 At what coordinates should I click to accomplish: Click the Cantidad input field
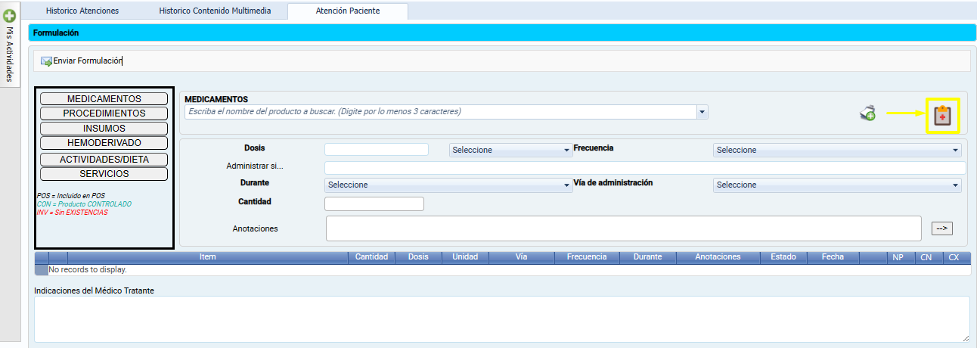coord(374,204)
